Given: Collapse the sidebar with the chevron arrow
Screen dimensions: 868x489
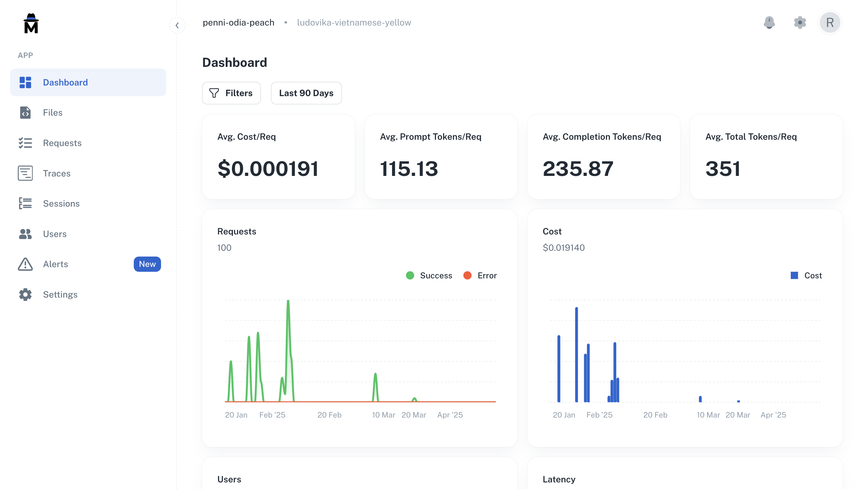Looking at the screenshot, I should [177, 25].
